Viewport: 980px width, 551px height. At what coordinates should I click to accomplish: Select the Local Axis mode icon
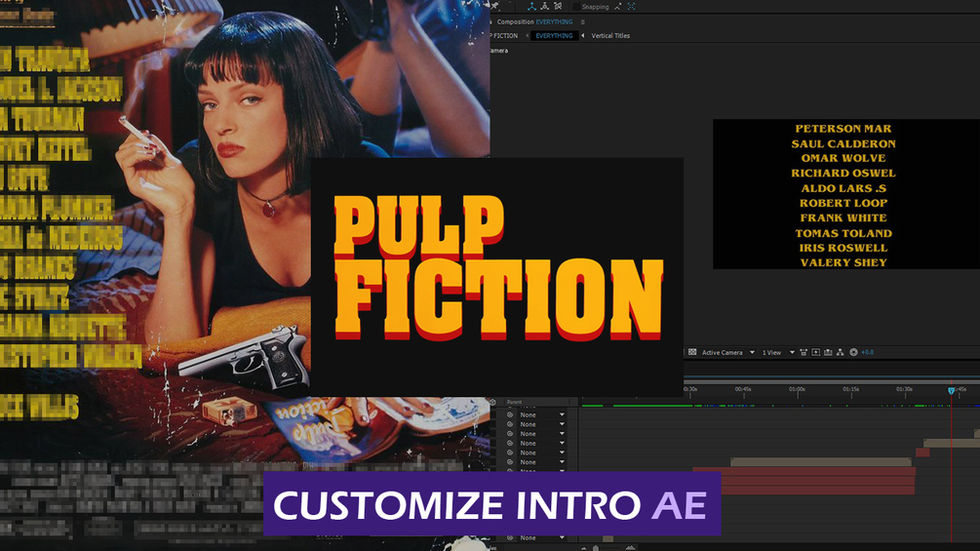(x=531, y=6)
